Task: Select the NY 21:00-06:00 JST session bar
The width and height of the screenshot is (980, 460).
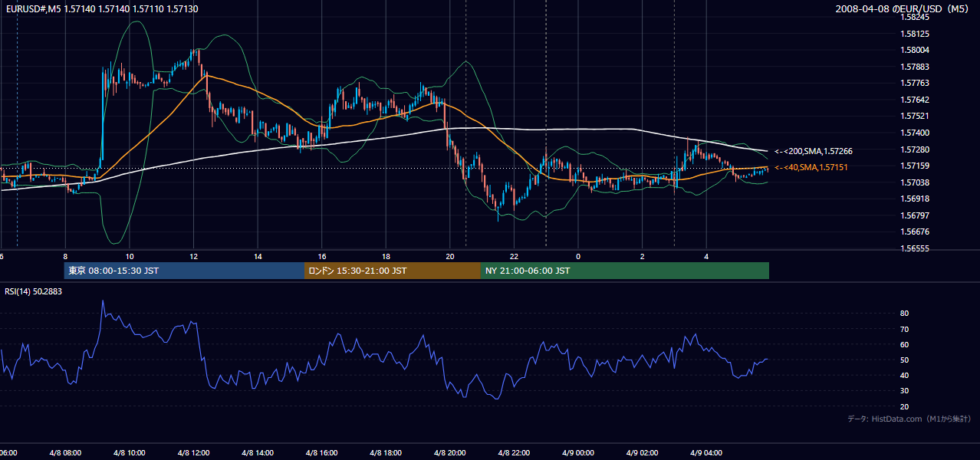Action: (x=625, y=271)
